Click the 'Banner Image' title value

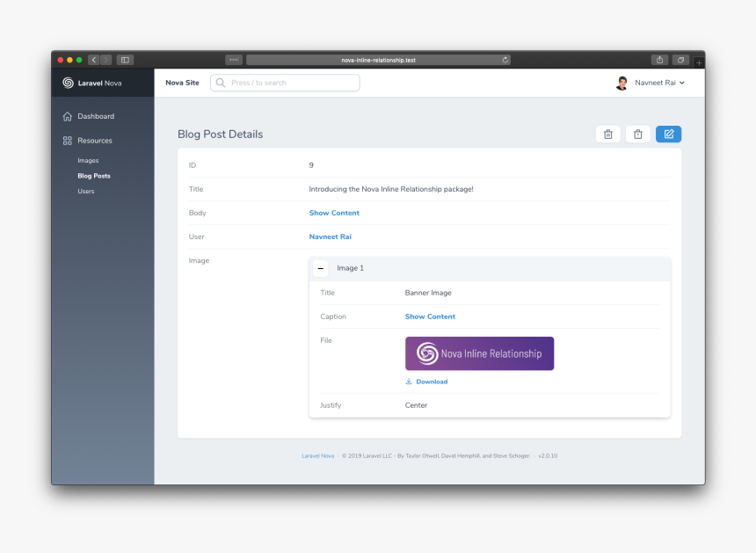(428, 293)
